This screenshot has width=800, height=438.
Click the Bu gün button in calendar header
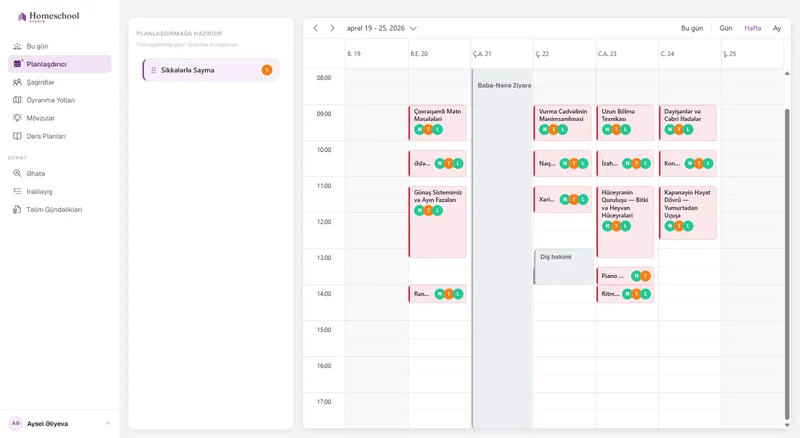(x=692, y=28)
